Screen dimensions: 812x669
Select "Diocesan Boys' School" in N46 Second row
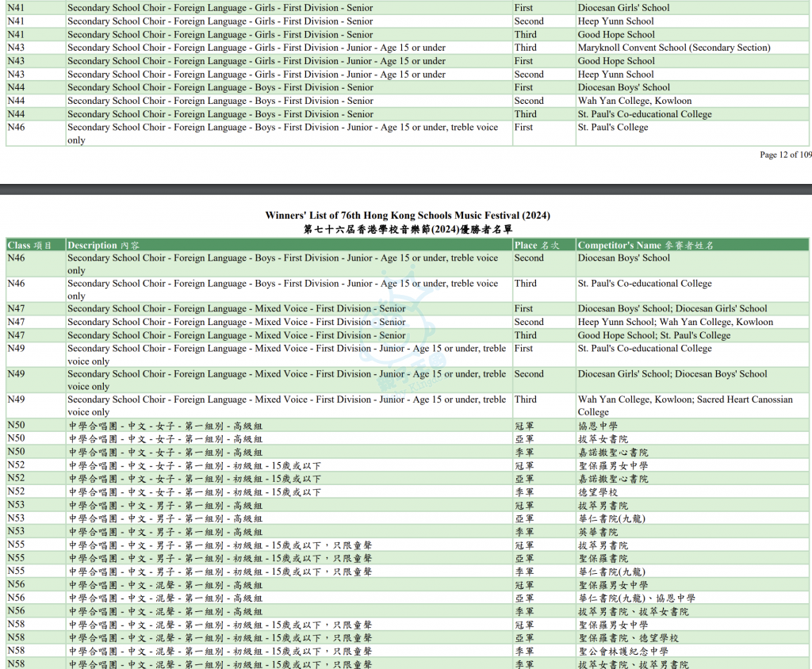coord(623,258)
